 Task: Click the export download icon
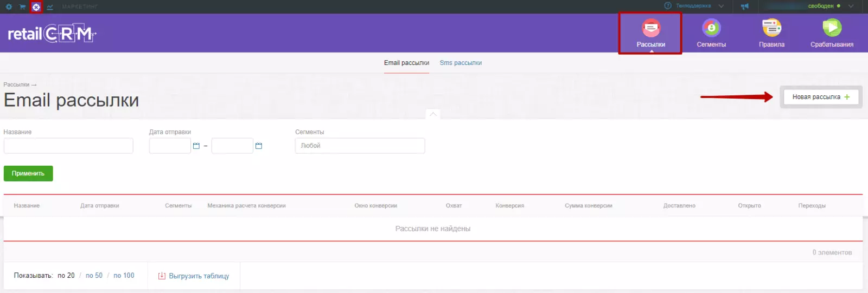(x=162, y=276)
